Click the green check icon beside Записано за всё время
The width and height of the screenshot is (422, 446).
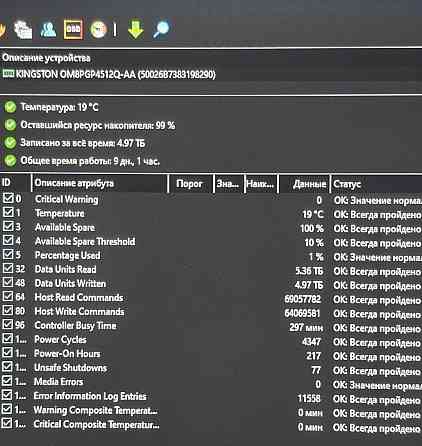[10, 143]
